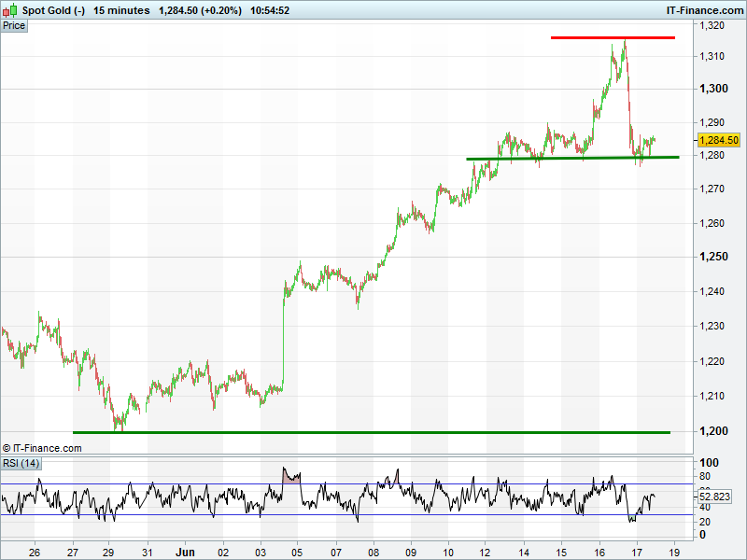Click the 1,284.50 (+0.20%) price in header

click(x=200, y=10)
